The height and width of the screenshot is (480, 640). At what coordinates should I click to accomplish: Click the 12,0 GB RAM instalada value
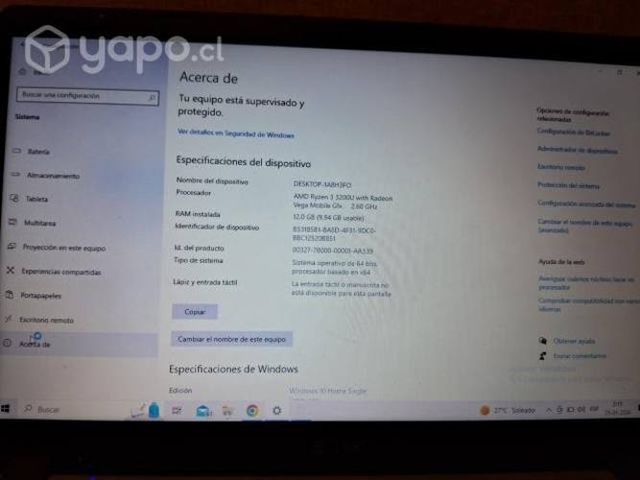(328, 217)
